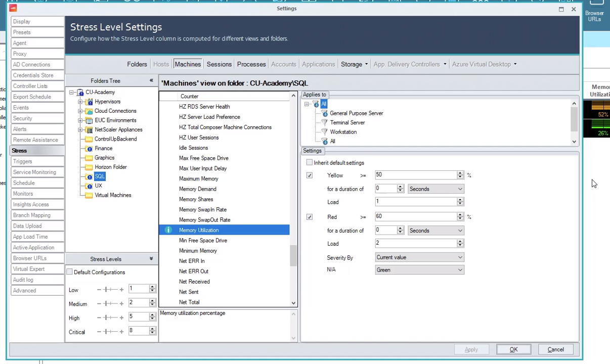This screenshot has width=610, height=364.
Task: Select the Hypervisors folder icon in tree
Action: coord(89,102)
